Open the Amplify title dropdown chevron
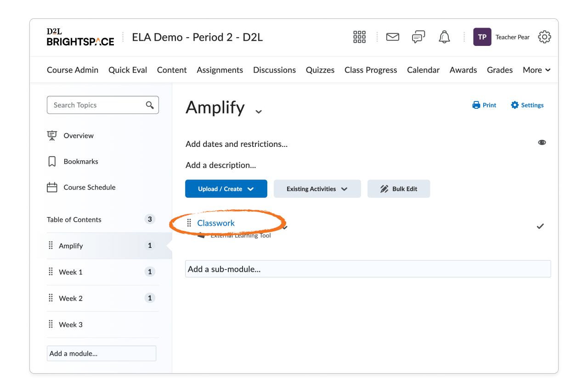 click(259, 112)
